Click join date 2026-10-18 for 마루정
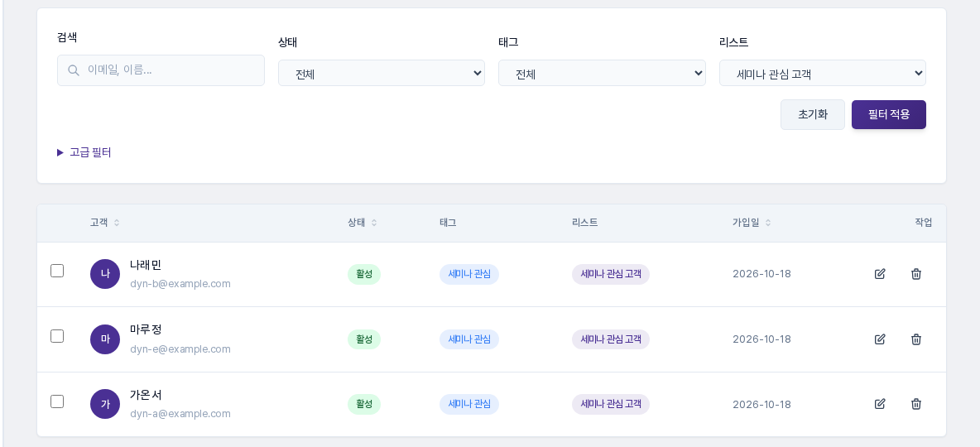 [x=761, y=339]
